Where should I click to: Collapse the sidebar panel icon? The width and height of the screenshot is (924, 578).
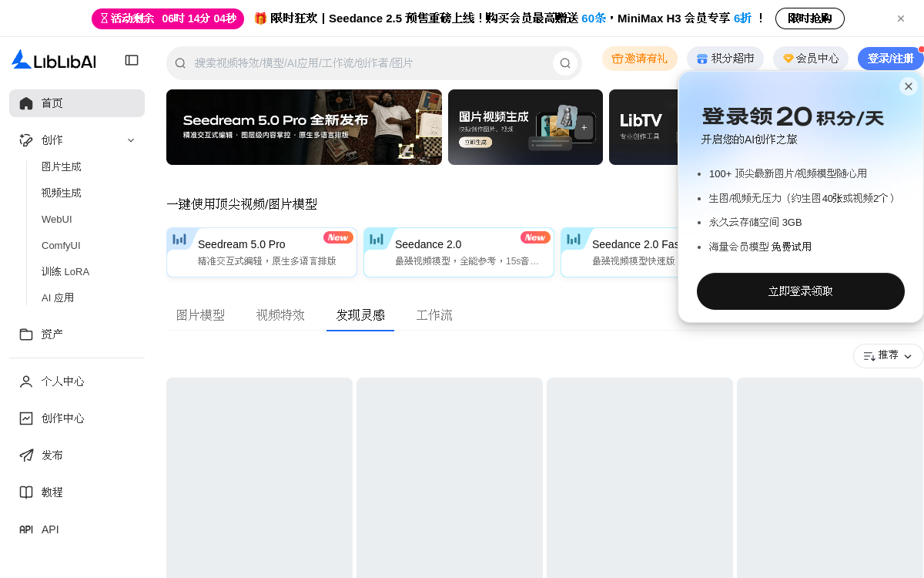pyautogui.click(x=132, y=60)
